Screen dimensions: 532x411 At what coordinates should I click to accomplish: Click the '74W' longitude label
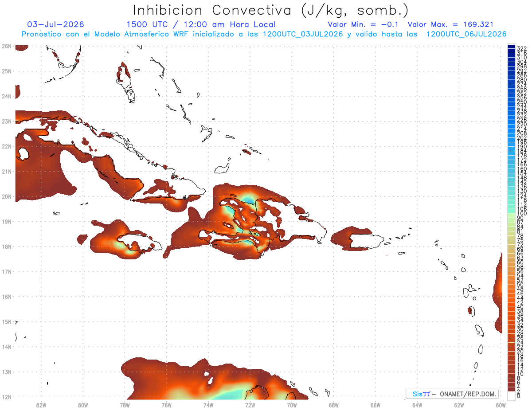tap(208, 404)
